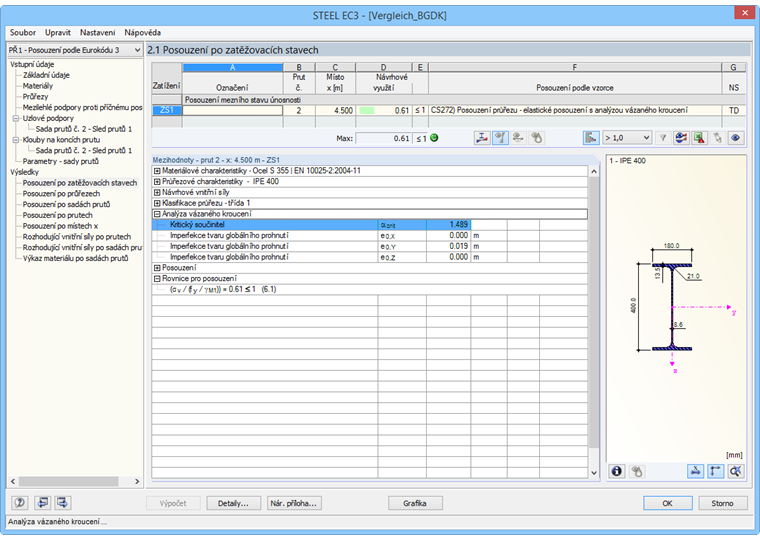Screen dimensions: 760x541
Task: Collapse Analýza vázaného kroucení section
Action: pos(157,214)
